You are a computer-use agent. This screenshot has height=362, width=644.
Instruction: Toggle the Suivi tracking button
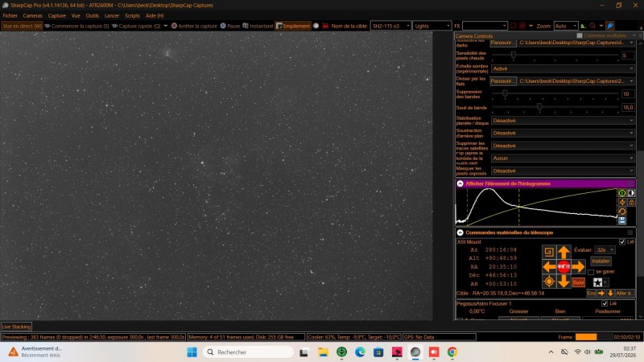(x=578, y=282)
